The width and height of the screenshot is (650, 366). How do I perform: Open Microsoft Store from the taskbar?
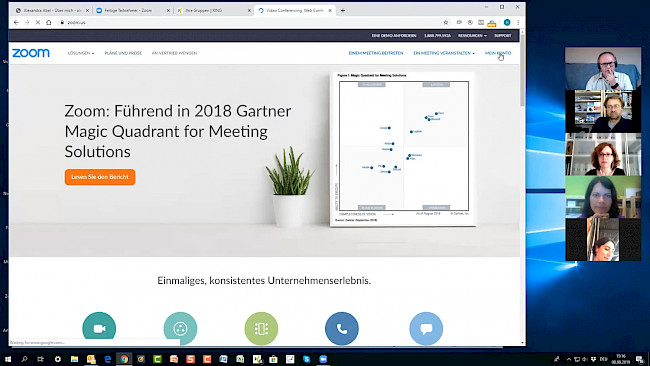pyautogui.click(x=273, y=359)
